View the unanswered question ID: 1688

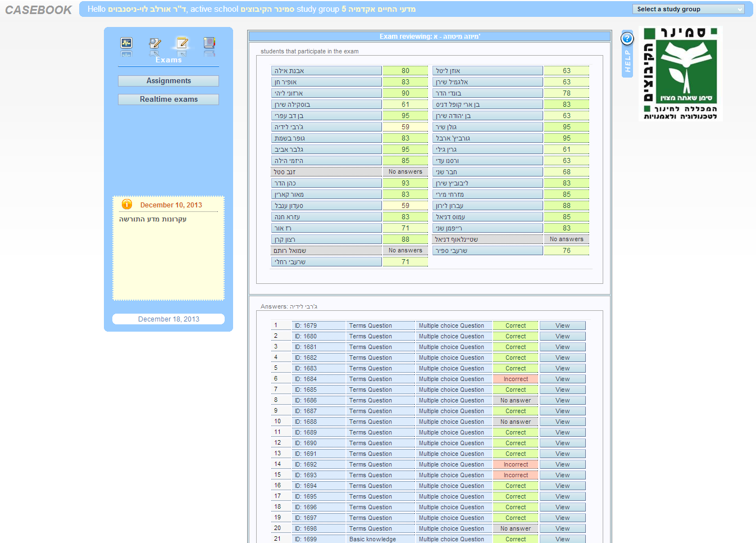[x=562, y=422]
